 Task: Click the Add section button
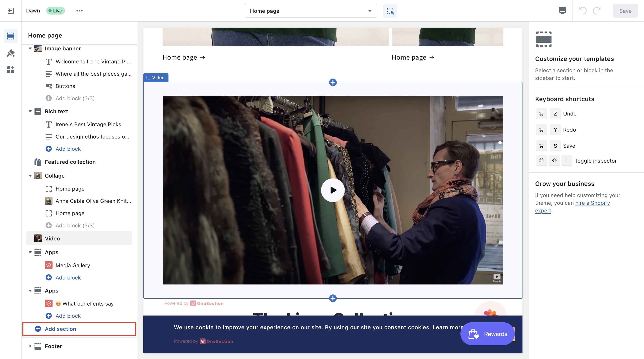[x=60, y=329]
